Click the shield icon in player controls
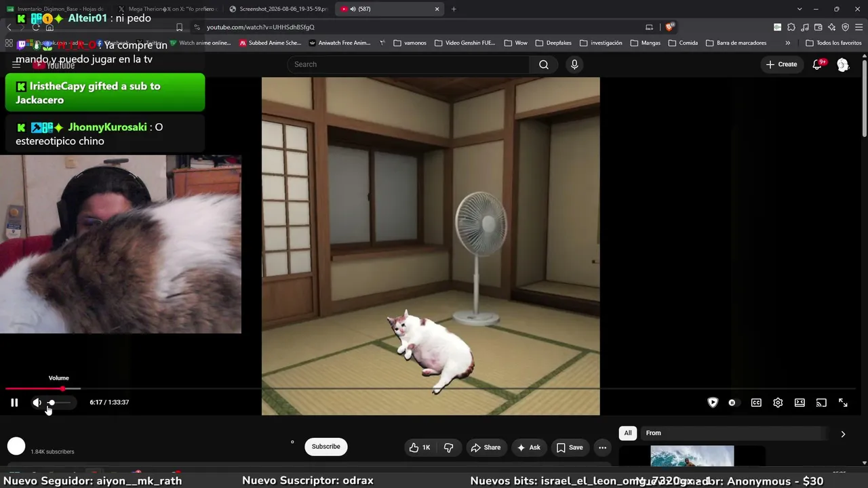The width and height of the screenshot is (868, 488). 713,403
